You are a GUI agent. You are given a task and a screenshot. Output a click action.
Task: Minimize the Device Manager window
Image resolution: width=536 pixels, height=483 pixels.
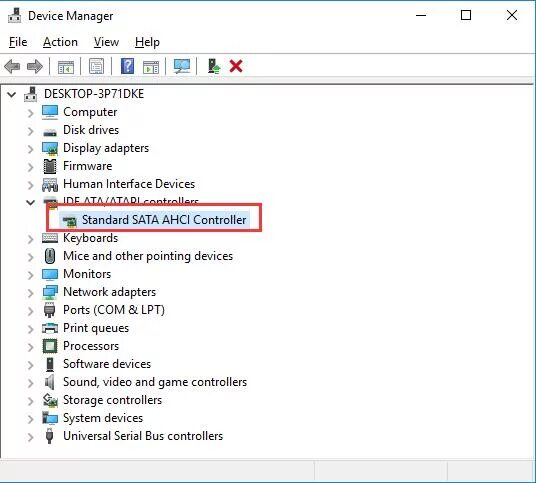(x=421, y=15)
